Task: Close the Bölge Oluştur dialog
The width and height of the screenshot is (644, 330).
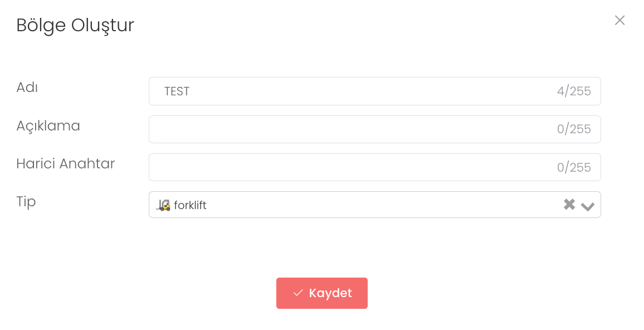Action: click(x=619, y=20)
